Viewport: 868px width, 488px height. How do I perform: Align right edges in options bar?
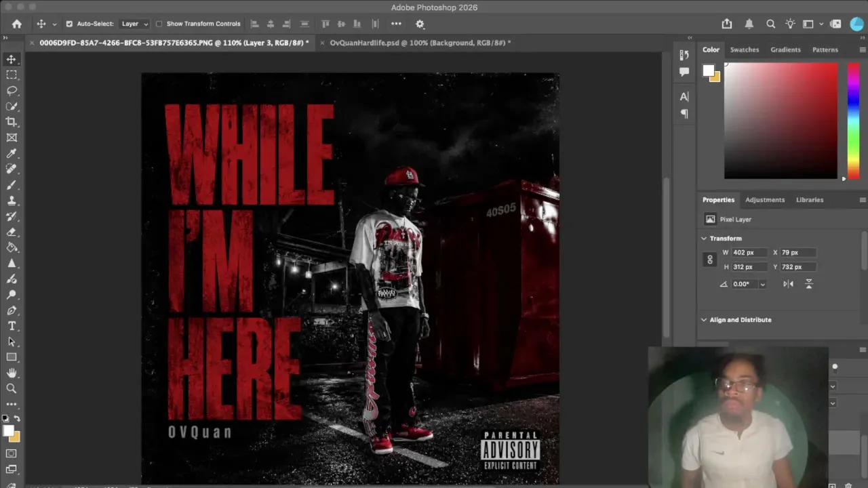(286, 24)
